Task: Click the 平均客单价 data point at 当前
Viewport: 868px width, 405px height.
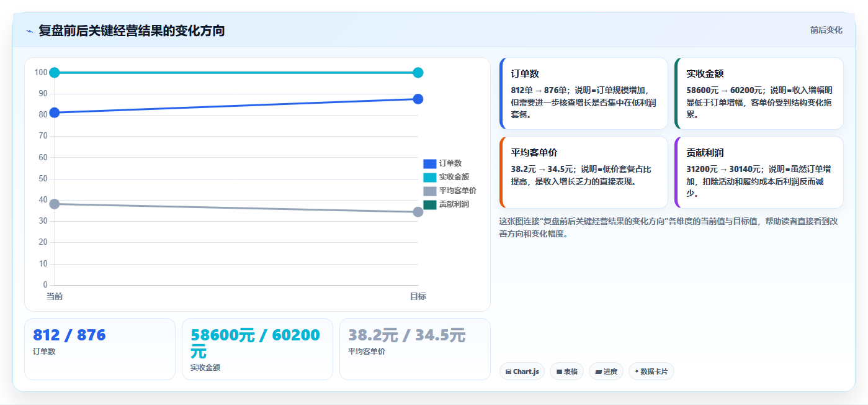Action: [x=55, y=204]
